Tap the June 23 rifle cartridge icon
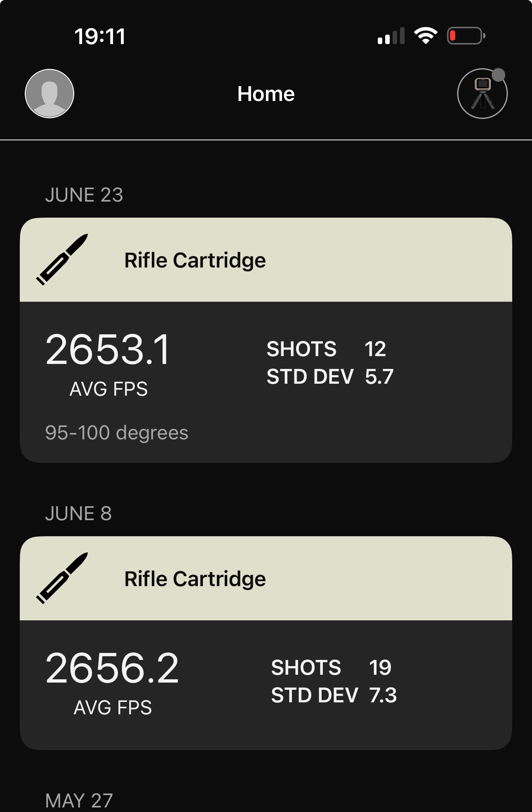Image resolution: width=532 pixels, height=812 pixels. [62, 260]
